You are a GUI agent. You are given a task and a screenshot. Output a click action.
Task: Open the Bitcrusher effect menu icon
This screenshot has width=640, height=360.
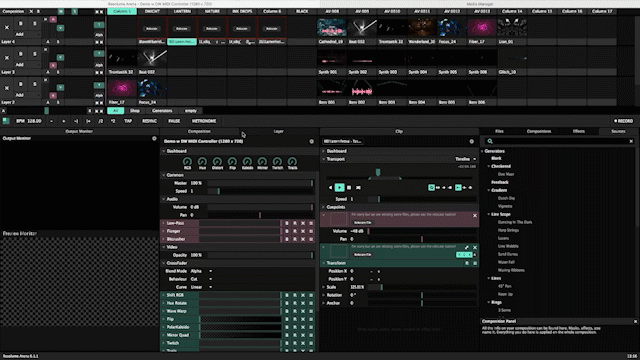coord(311,239)
